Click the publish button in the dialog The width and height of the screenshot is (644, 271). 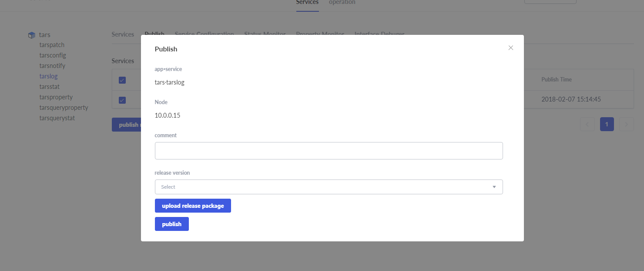[x=172, y=224]
